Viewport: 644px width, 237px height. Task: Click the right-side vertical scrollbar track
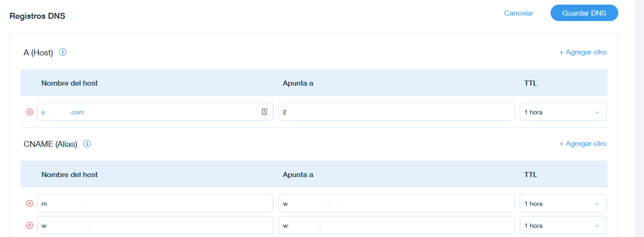point(639,118)
